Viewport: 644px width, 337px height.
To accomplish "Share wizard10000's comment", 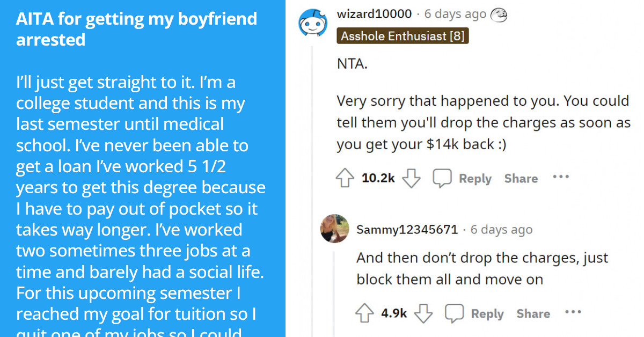I will (520, 178).
